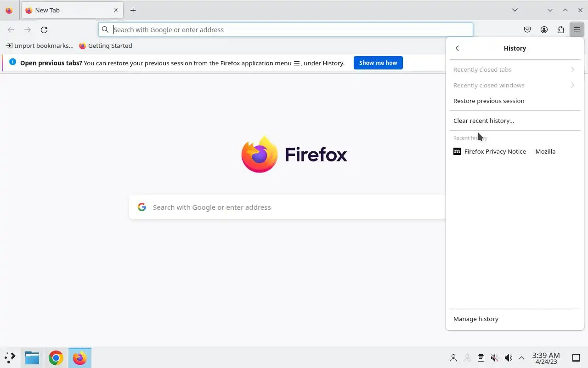Image resolution: width=588 pixels, height=368 pixels.
Task: Click the Firefox taskbar button
Action: tap(80, 357)
